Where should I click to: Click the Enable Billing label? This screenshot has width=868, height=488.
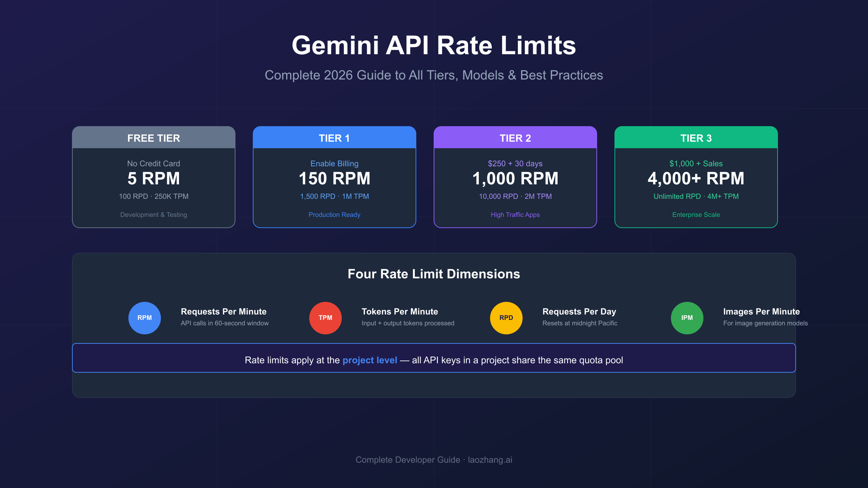(335, 163)
